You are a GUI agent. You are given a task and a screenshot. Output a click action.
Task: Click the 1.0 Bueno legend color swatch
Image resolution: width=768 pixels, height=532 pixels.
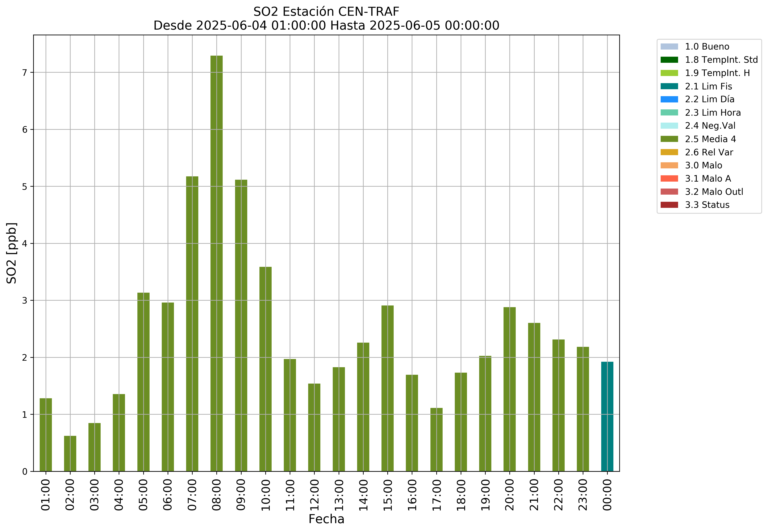tap(669, 46)
